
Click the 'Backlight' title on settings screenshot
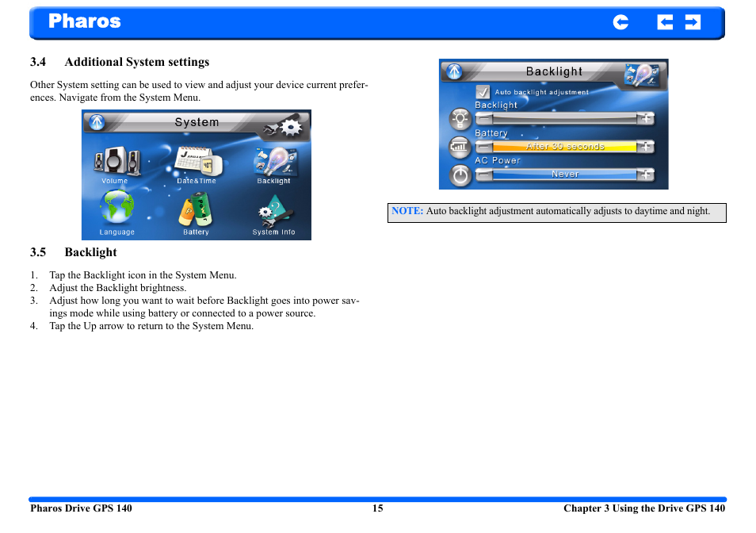coord(554,71)
